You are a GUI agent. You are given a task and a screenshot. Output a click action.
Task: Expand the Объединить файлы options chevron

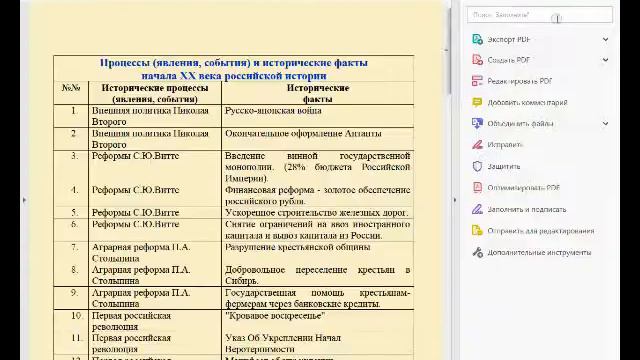605,123
